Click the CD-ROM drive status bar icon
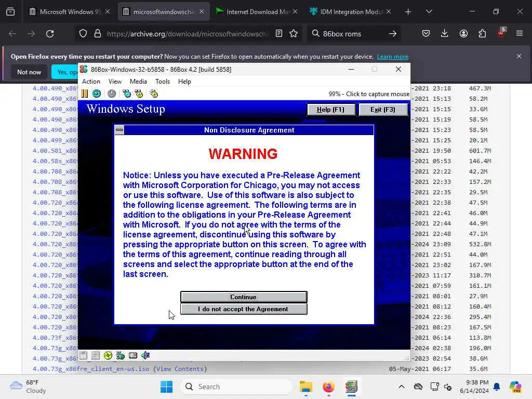The width and height of the screenshot is (532, 399). click(108, 355)
